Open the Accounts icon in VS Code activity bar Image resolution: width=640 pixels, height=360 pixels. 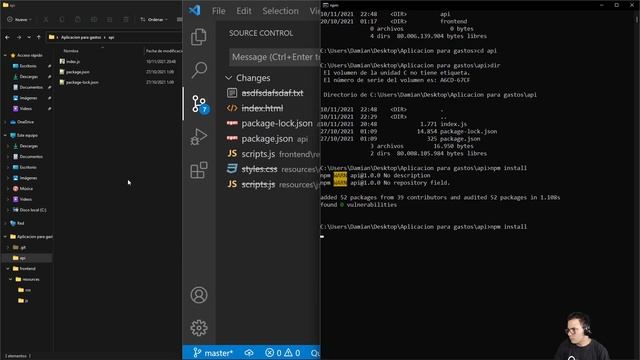pyautogui.click(x=199, y=295)
